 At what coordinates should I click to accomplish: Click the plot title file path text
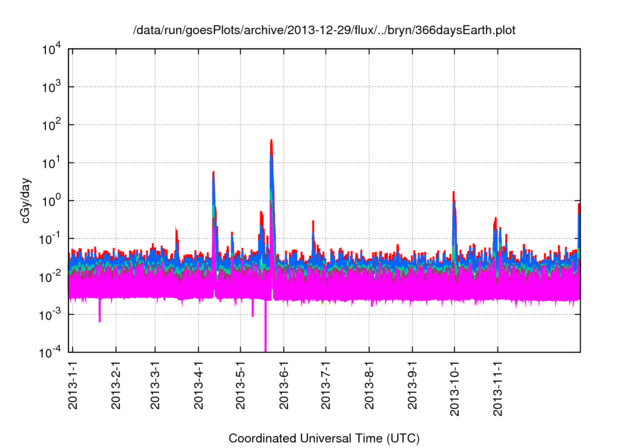pos(320,30)
